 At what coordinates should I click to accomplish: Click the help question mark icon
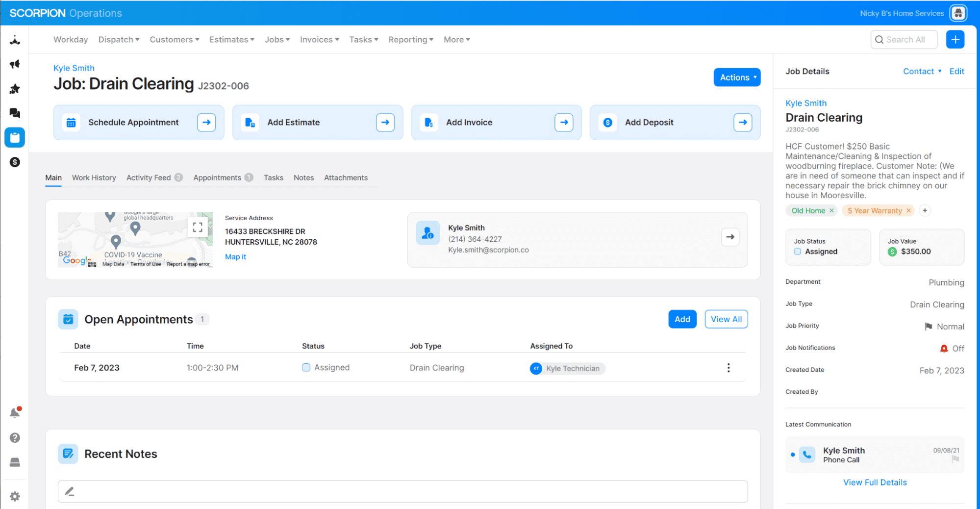point(15,437)
